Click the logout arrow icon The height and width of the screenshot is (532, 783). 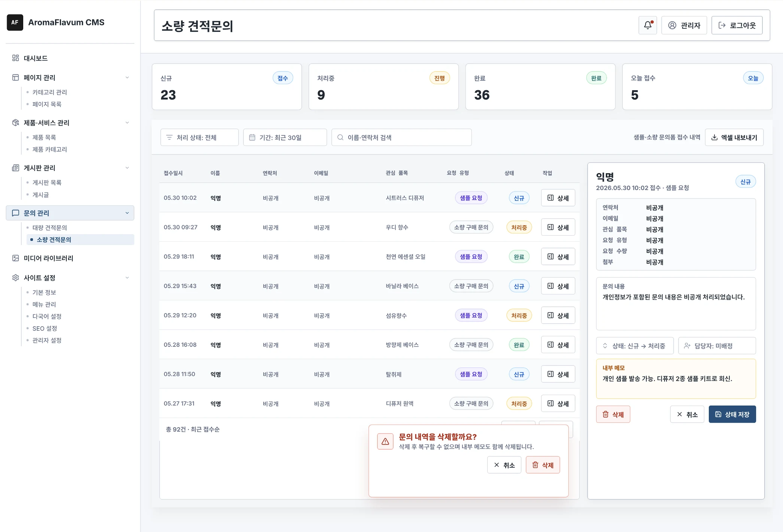(x=722, y=25)
